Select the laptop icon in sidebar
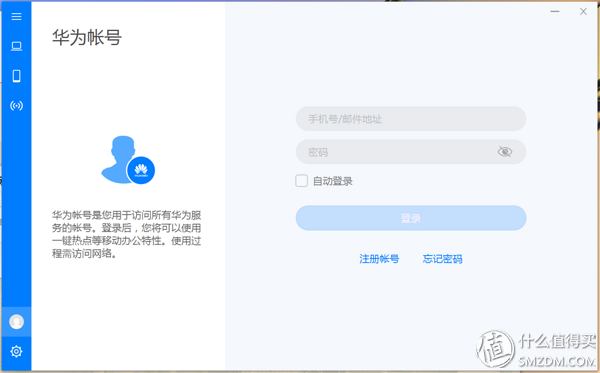The height and width of the screenshot is (373, 600). 16,46
